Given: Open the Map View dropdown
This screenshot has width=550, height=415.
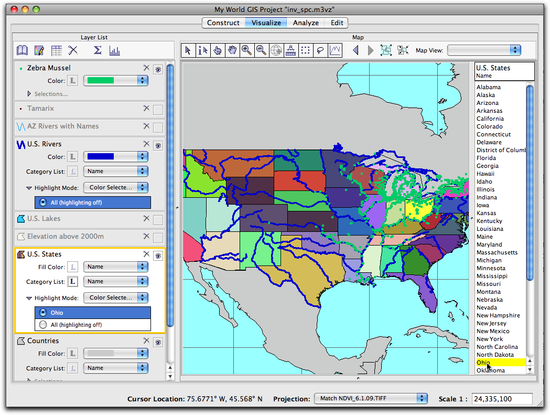Looking at the screenshot, I should pos(484,50).
